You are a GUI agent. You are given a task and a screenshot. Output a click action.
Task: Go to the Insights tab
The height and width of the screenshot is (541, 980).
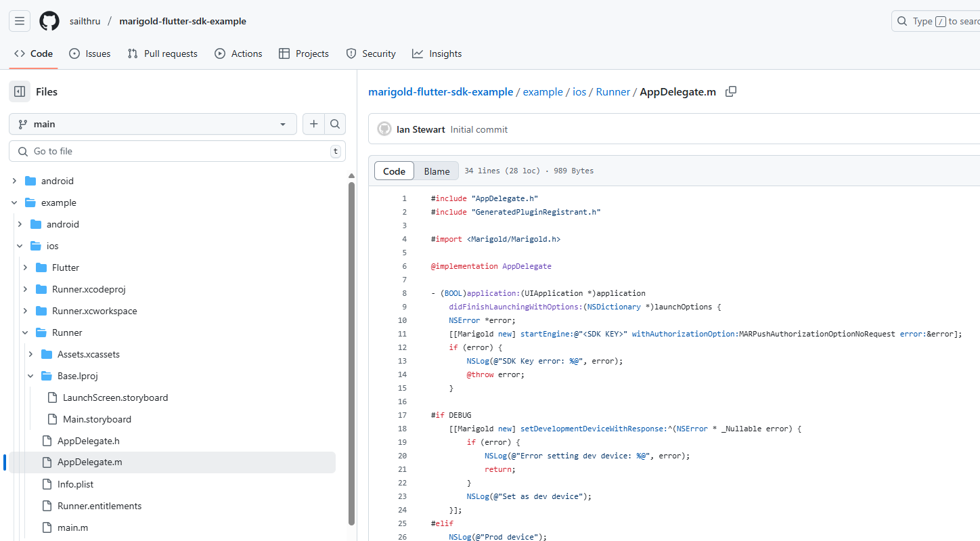(437, 53)
